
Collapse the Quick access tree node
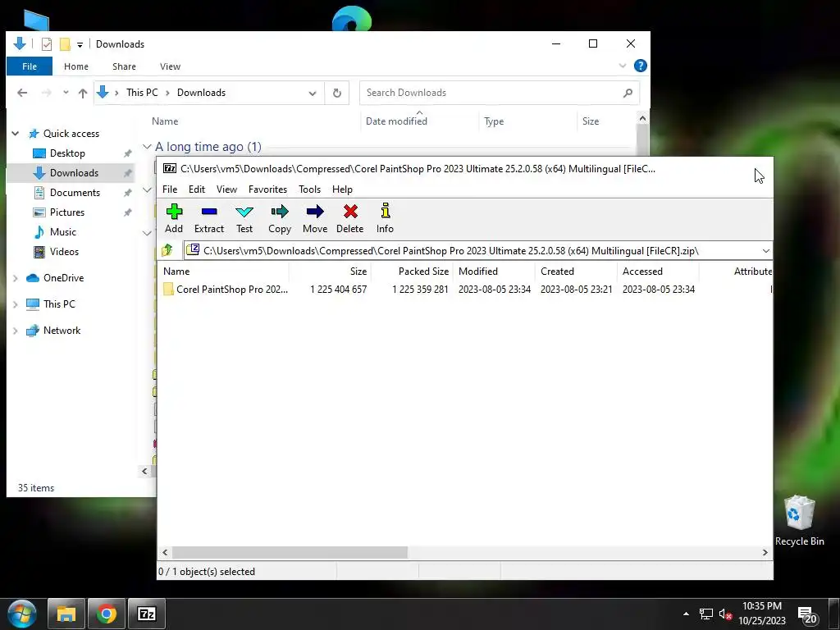click(16, 134)
